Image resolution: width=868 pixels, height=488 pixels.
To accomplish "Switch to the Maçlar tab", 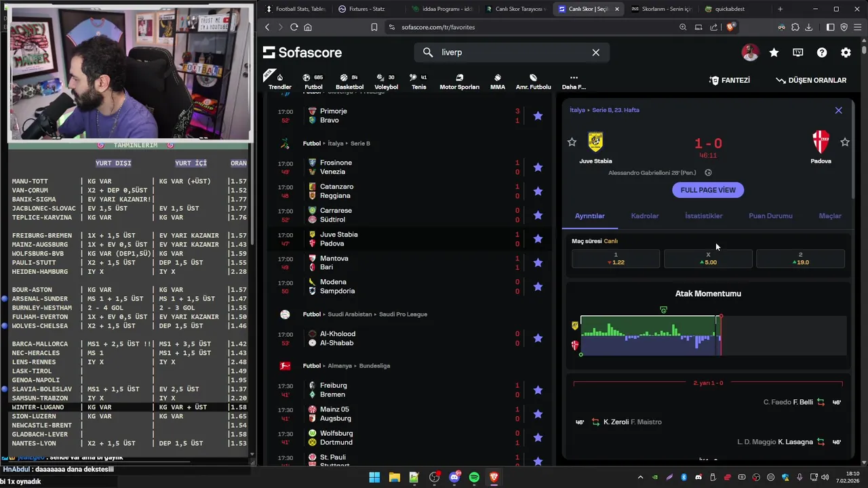I will pos(830,216).
